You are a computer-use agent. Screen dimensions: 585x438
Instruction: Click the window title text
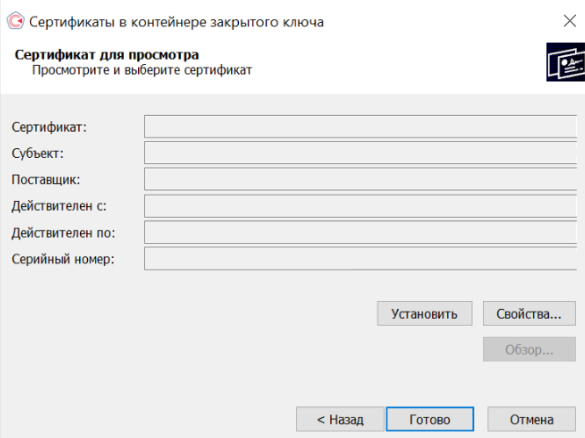[x=176, y=22]
